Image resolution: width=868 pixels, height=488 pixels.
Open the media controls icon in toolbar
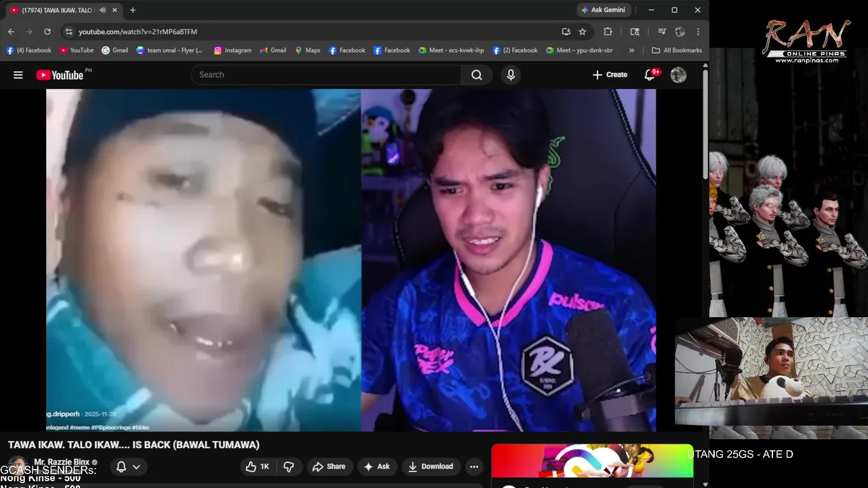point(661,31)
